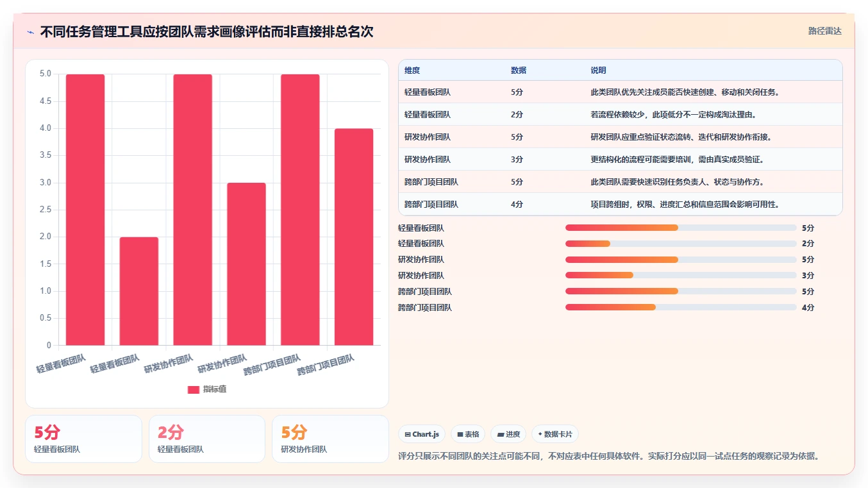Open the 5分 研发协作团队 data card
Viewport: 868px width, 488px height.
coord(330,439)
